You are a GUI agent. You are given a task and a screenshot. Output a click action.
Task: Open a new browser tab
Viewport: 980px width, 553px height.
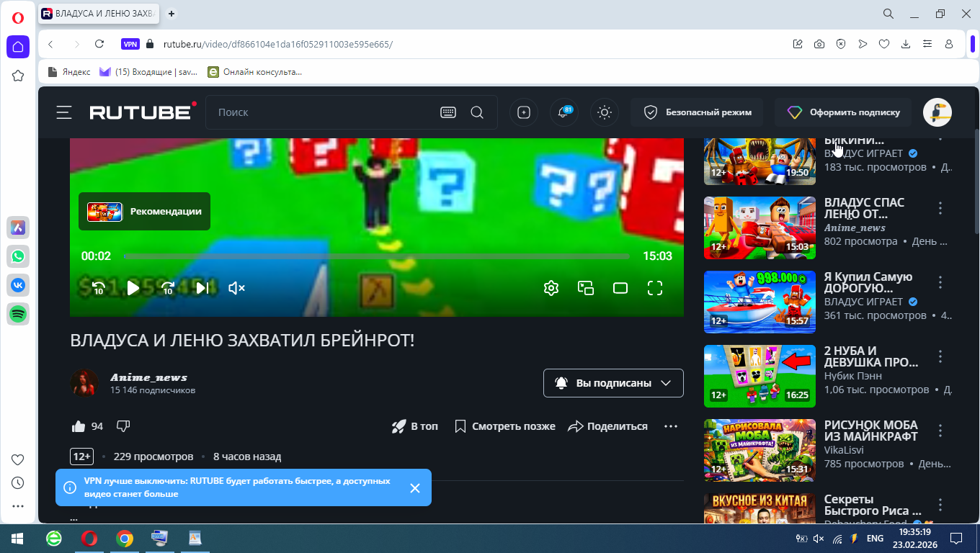point(171,14)
